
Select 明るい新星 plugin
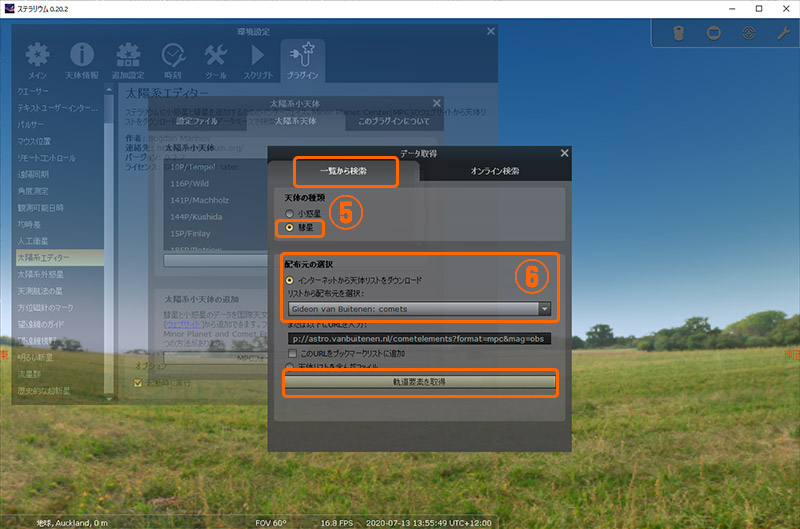click(59, 358)
